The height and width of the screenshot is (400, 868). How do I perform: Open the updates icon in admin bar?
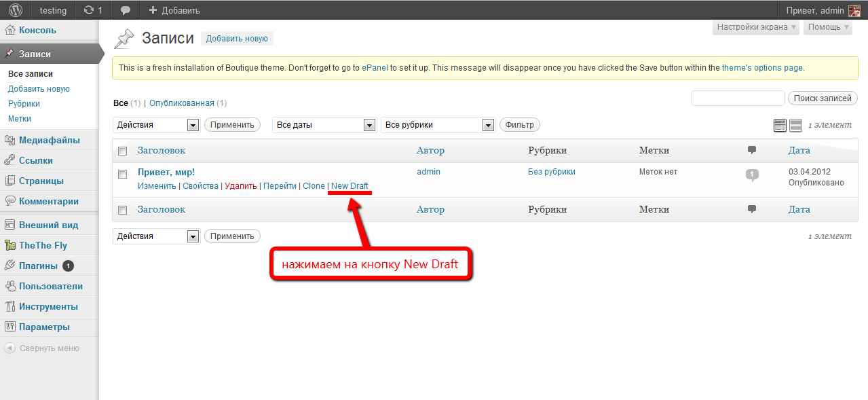pyautogui.click(x=93, y=10)
